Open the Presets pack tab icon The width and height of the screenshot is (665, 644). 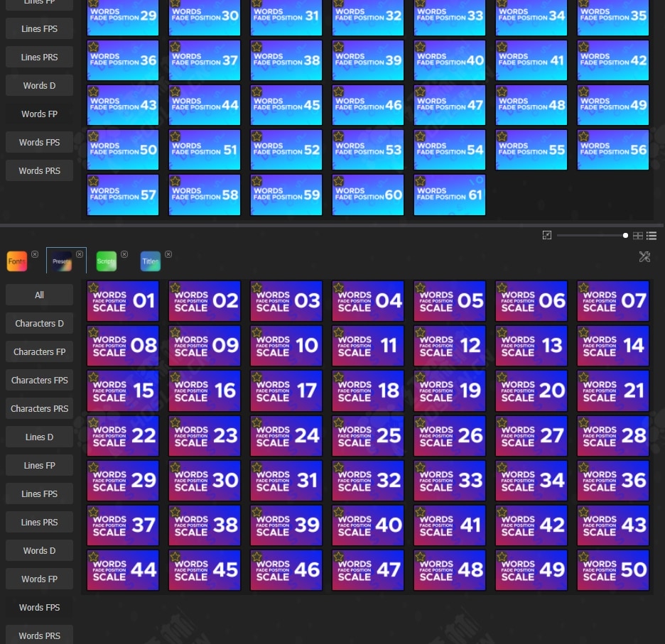click(x=62, y=261)
